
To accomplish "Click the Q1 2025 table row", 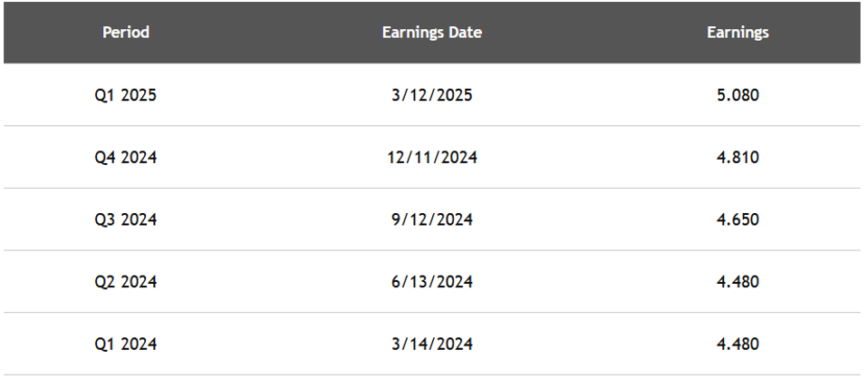I will tap(272, 94).
